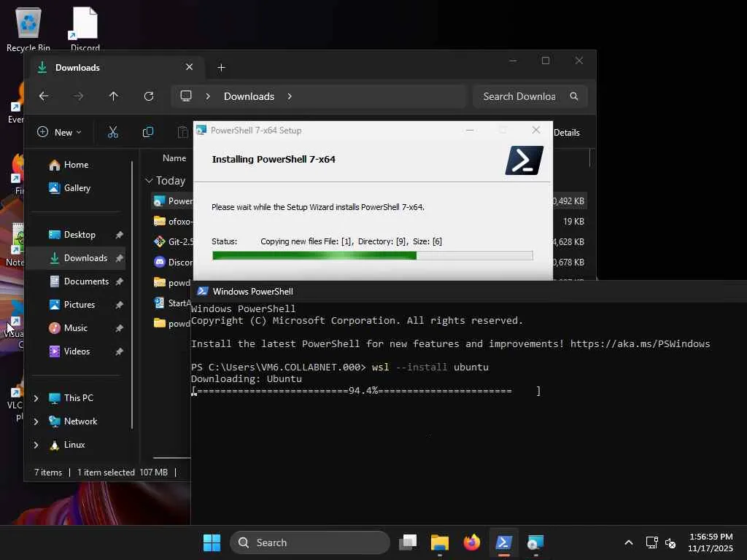Go back in File Explorer
The width and height of the screenshot is (747, 560).
(x=44, y=96)
